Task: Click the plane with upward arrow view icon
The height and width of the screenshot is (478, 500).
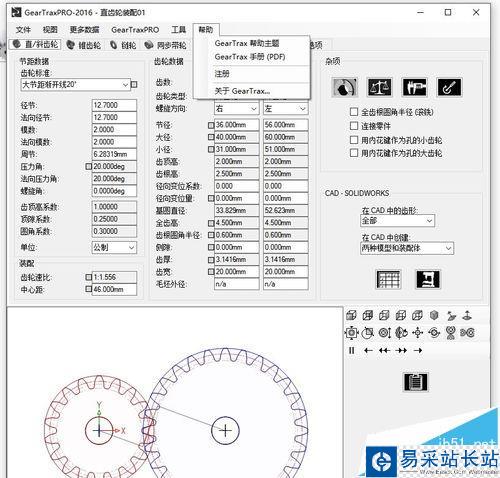Action: point(467,315)
